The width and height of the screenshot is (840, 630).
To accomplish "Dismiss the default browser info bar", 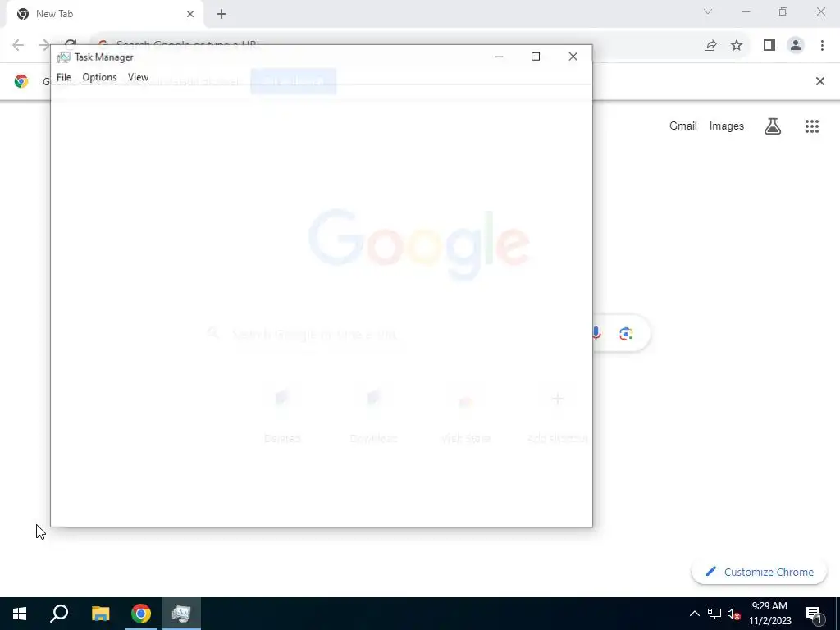I will [x=819, y=81].
